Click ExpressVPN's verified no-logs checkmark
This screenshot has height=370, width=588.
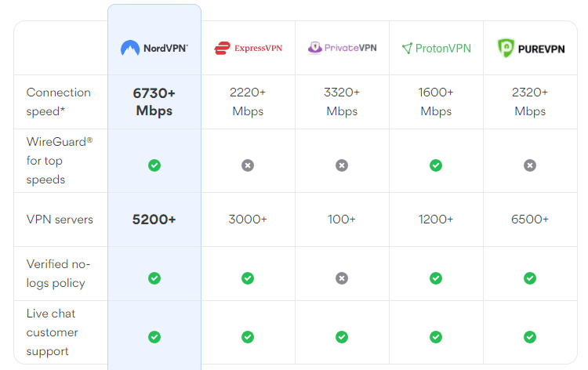[x=248, y=278]
